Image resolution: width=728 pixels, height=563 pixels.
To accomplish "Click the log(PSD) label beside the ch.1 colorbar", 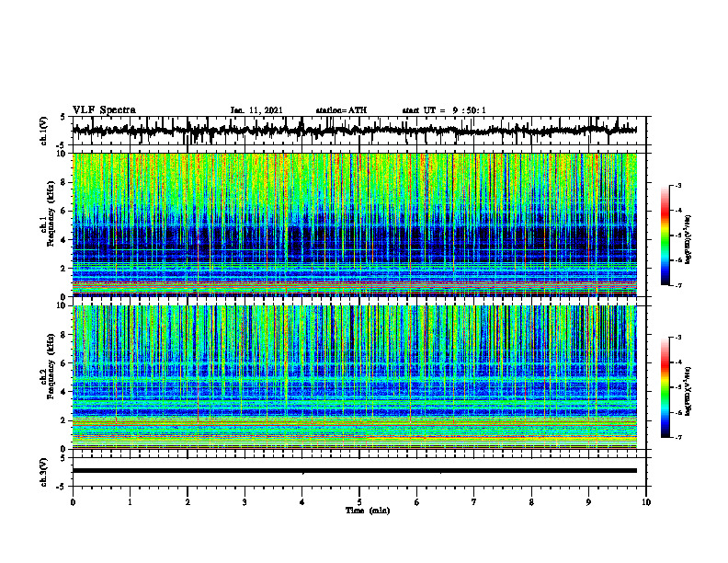I will click(x=688, y=239).
